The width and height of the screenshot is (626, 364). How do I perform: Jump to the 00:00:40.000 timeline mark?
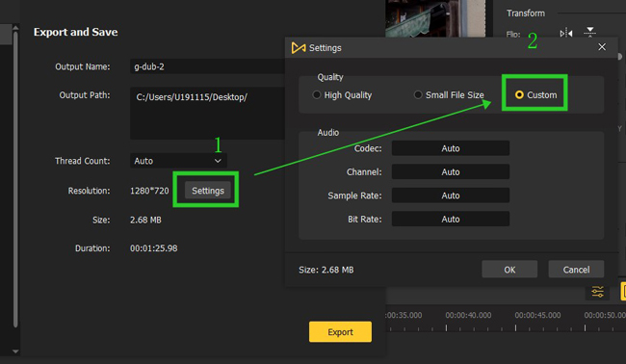pyautogui.click(x=468, y=315)
